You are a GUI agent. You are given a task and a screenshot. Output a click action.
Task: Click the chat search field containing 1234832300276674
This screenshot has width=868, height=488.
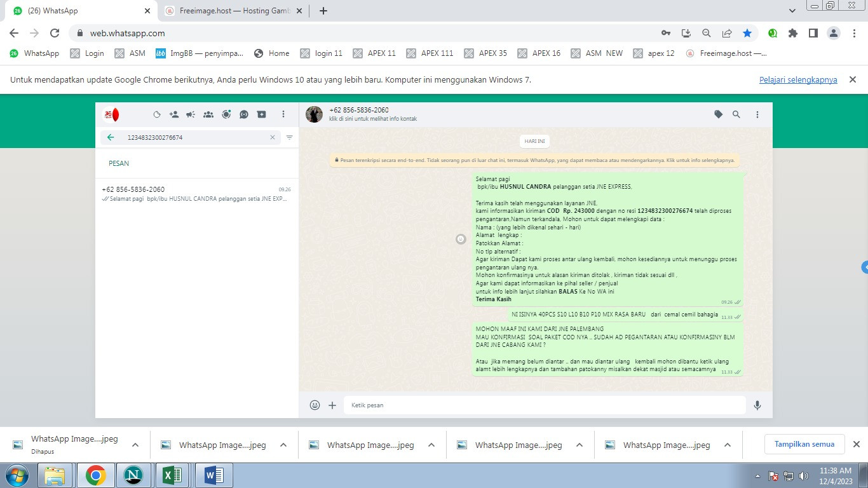[x=191, y=137]
